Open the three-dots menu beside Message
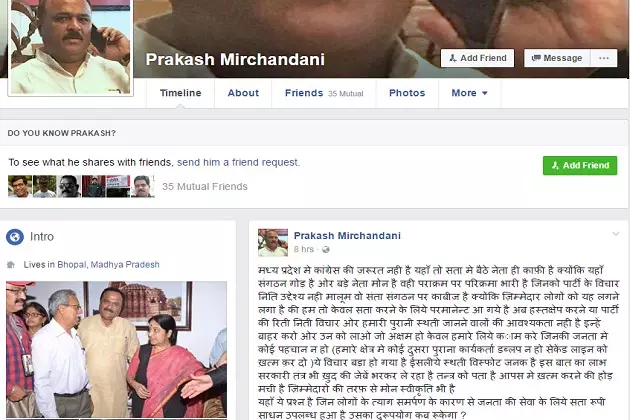 click(603, 58)
